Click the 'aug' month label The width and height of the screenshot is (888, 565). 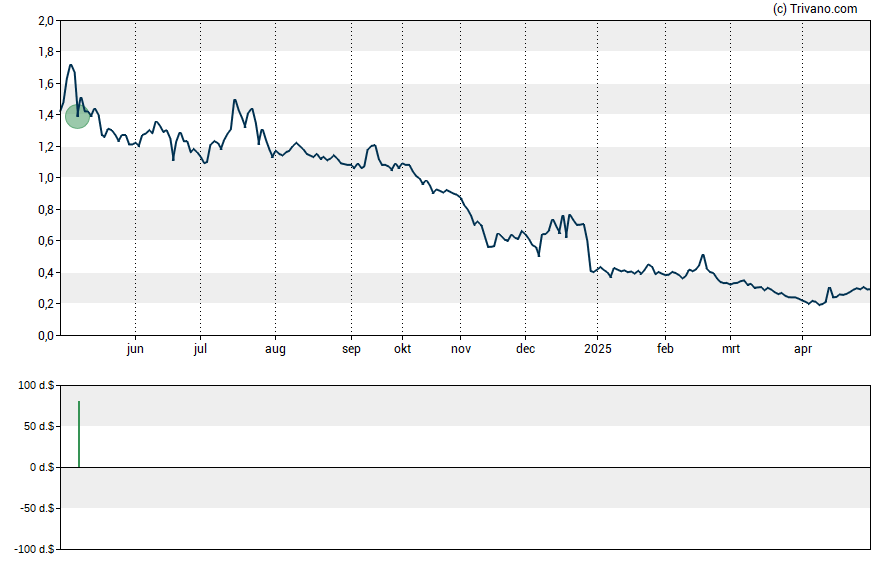275,349
